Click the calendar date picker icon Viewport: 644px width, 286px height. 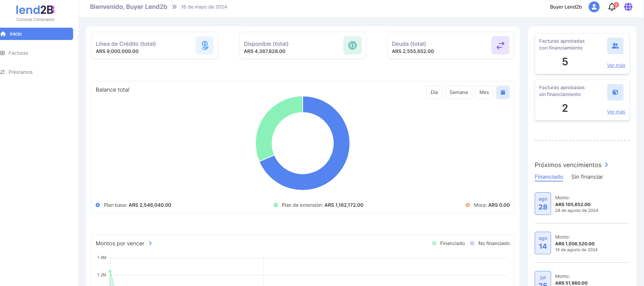pos(503,92)
